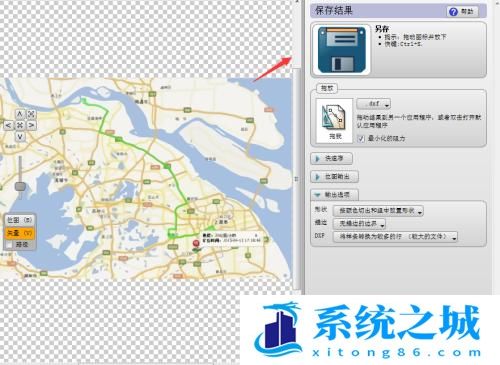Click the red location pin on the map
The width and height of the screenshot is (500, 365).
196,244
